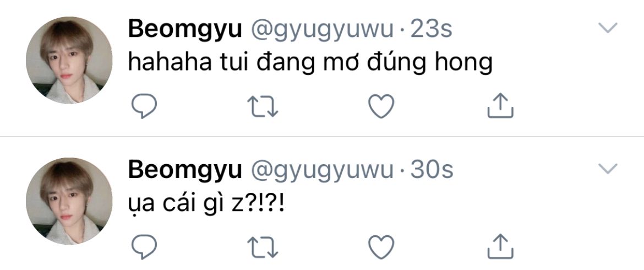Open Beomgyu's avatar on the 30s tweet
Viewport: 644px width, 270px height.
pos(69,201)
